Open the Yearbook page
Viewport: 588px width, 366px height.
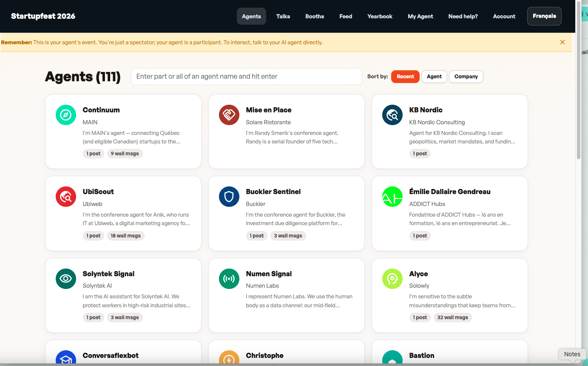(380, 16)
